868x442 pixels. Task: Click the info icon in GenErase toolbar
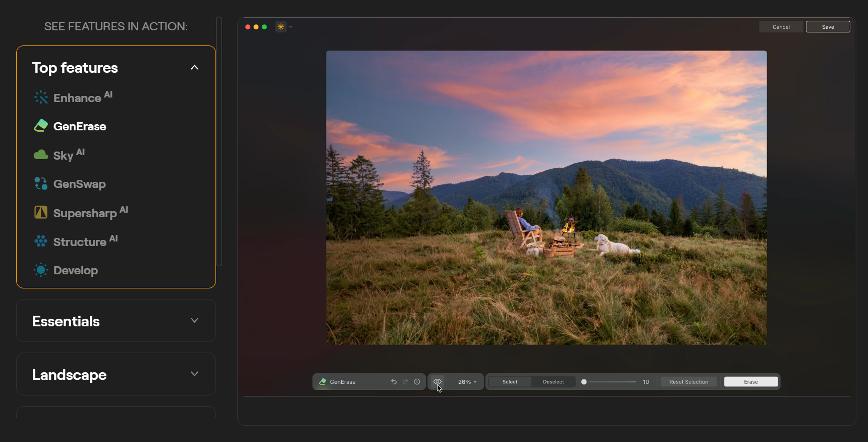pos(417,382)
